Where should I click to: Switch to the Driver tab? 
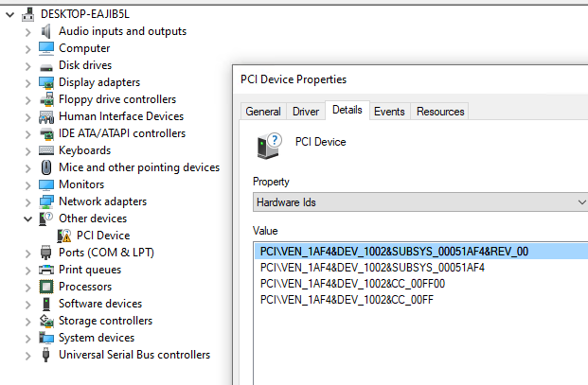tap(306, 112)
